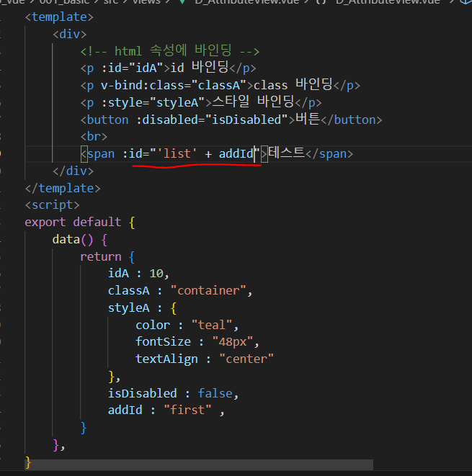The image size is (472, 476).
Task: Click the horizontal scrollbar thumb under the code
Action: pyautogui.click(x=199, y=464)
